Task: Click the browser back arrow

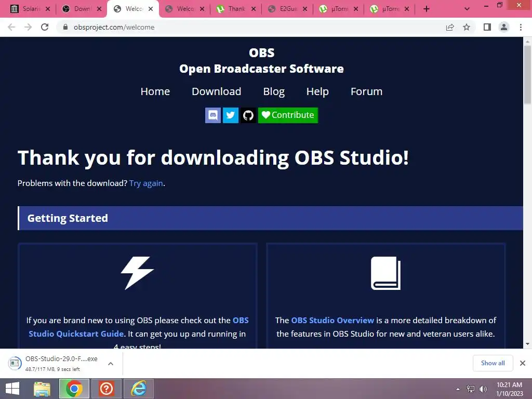Action: (11, 27)
